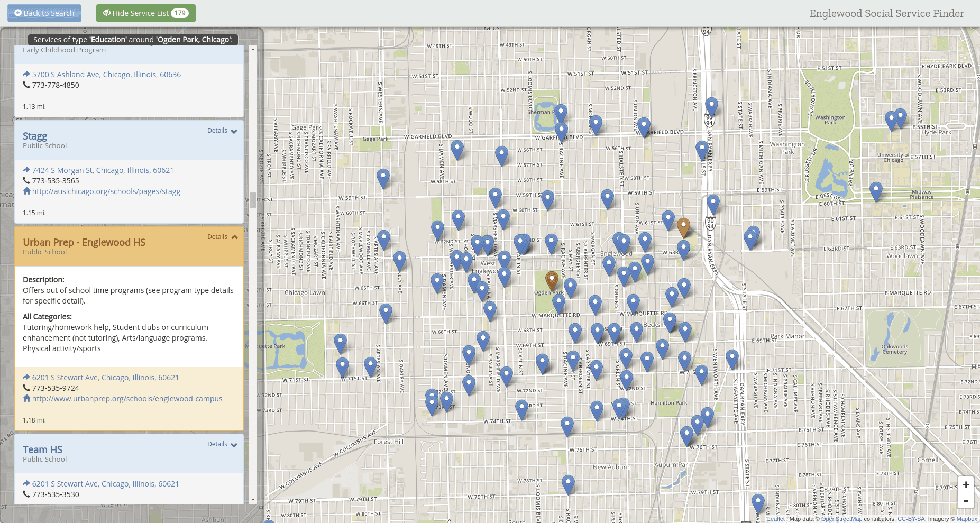This screenshot has height=523, width=980.
Task: Visit the urbanprep.org Englewood campus link
Action: [127, 399]
